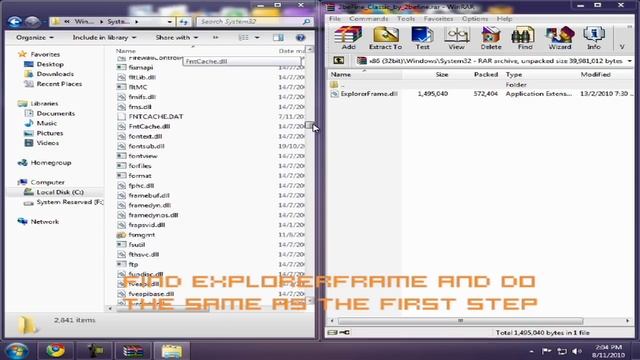The height and width of the screenshot is (360, 640).
Task: Expand the WinRAR path dropdown arrow
Action: coord(629,61)
